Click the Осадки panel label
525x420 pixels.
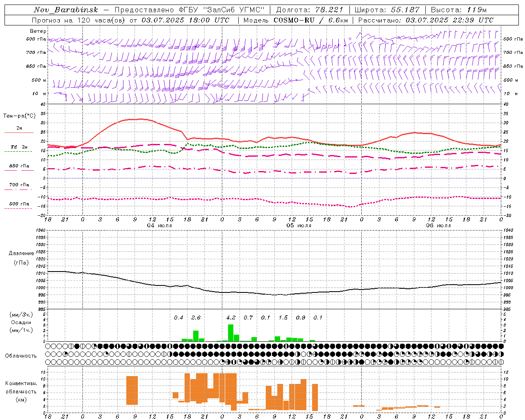point(21,322)
